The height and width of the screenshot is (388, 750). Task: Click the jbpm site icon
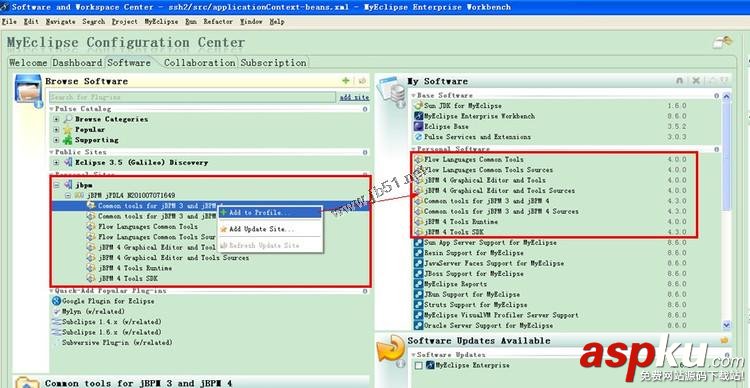tap(68, 185)
